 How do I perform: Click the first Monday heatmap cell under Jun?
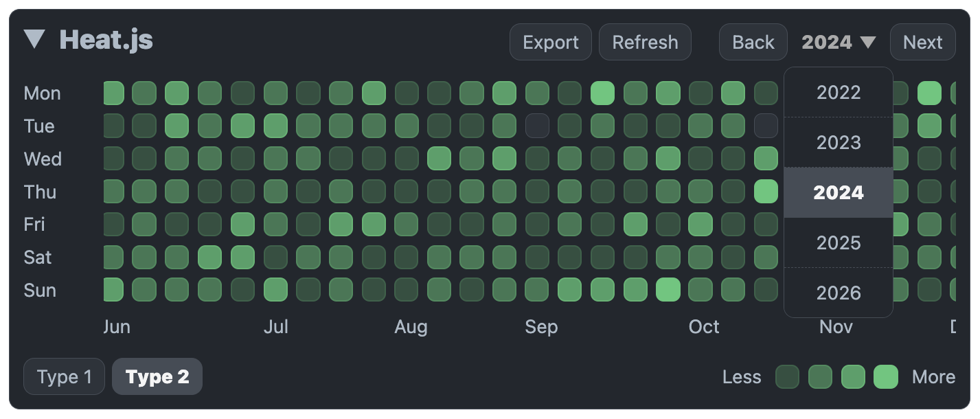point(113,93)
